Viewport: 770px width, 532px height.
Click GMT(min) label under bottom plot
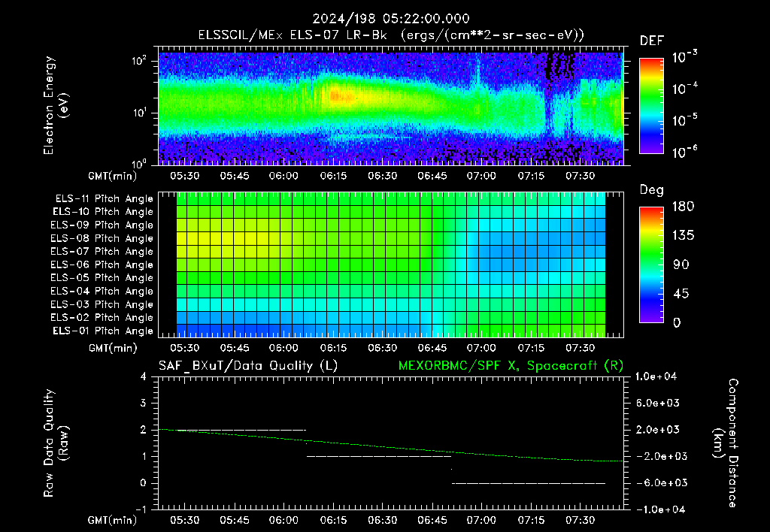click(113, 520)
